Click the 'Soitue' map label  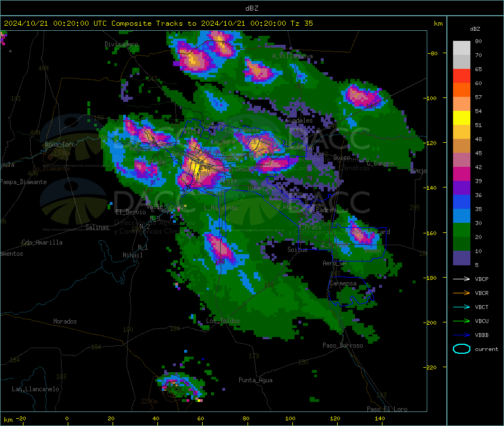297,250
